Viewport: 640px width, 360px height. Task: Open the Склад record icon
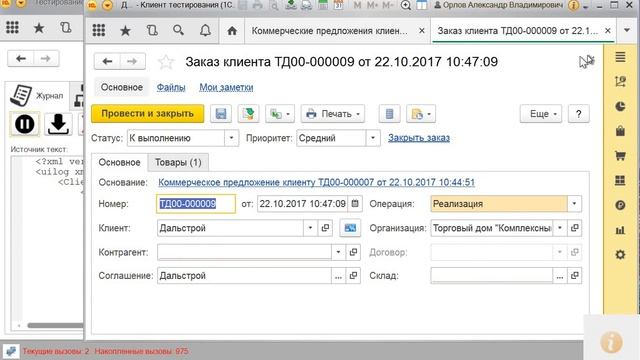pos(575,276)
